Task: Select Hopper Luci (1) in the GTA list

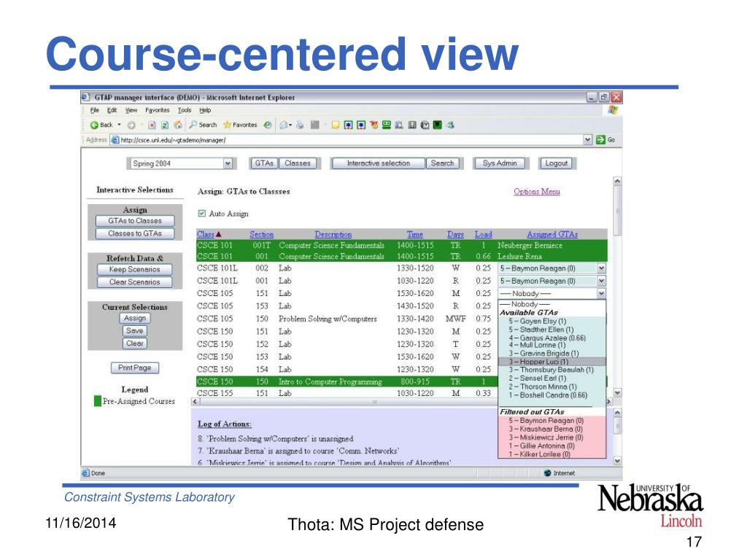Action: pos(551,362)
